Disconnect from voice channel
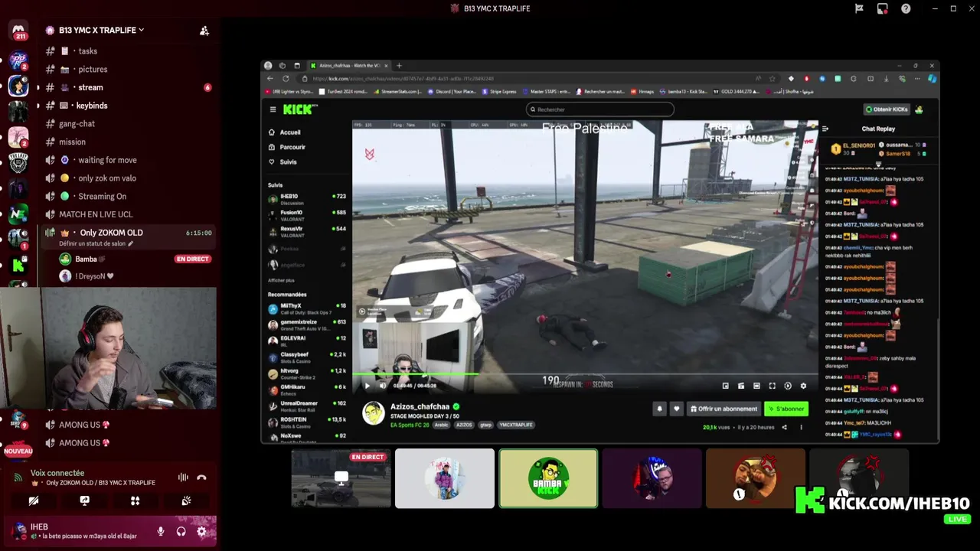Screen dimensions: 980x551 click(201, 478)
